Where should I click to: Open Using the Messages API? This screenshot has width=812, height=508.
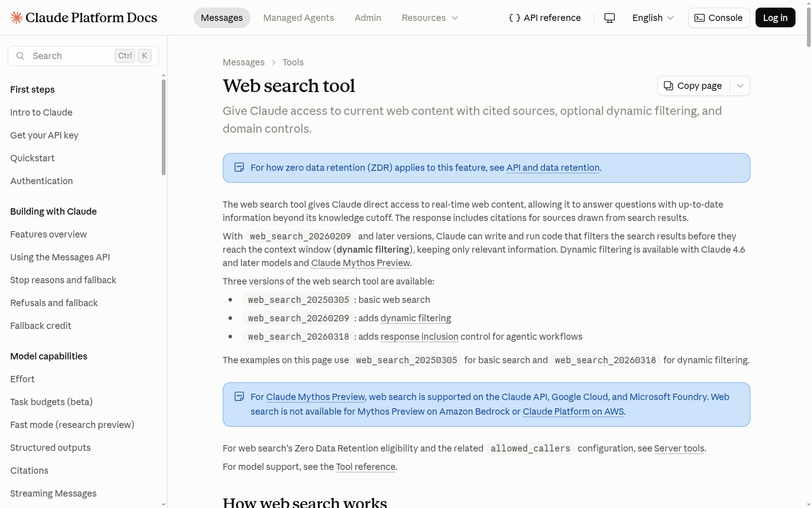pyautogui.click(x=60, y=257)
